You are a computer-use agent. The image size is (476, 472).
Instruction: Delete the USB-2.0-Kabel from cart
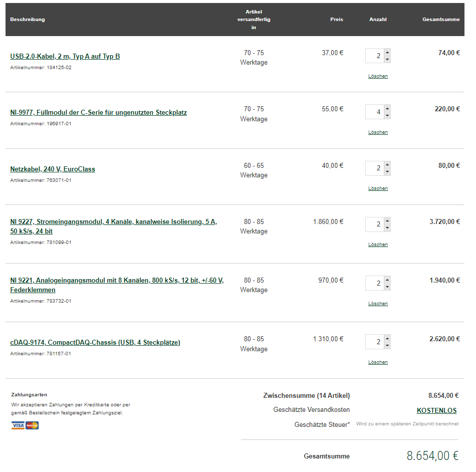pos(378,76)
